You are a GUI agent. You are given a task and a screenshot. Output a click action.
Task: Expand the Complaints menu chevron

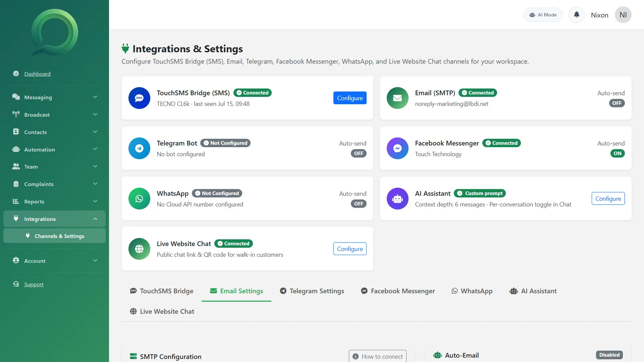pyautogui.click(x=95, y=184)
